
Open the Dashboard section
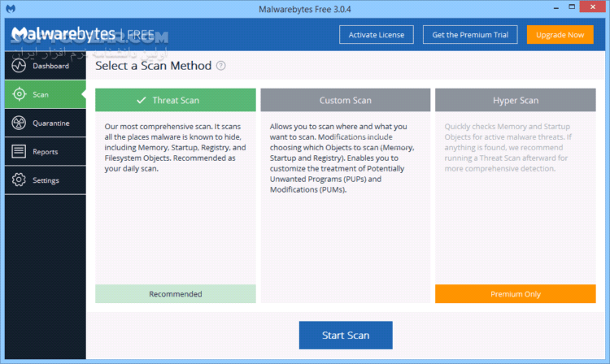[50, 66]
